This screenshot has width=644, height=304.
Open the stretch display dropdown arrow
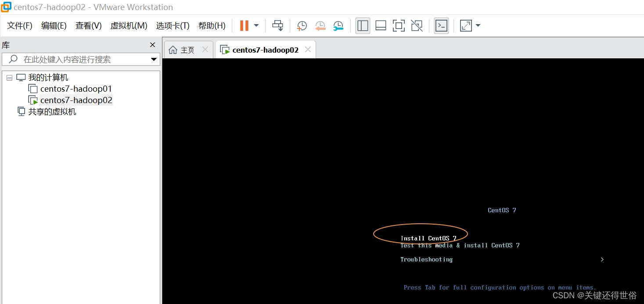[478, 26]
